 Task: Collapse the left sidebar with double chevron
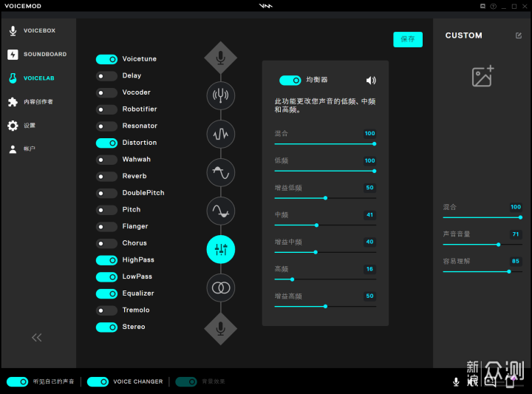click(37, 337)
